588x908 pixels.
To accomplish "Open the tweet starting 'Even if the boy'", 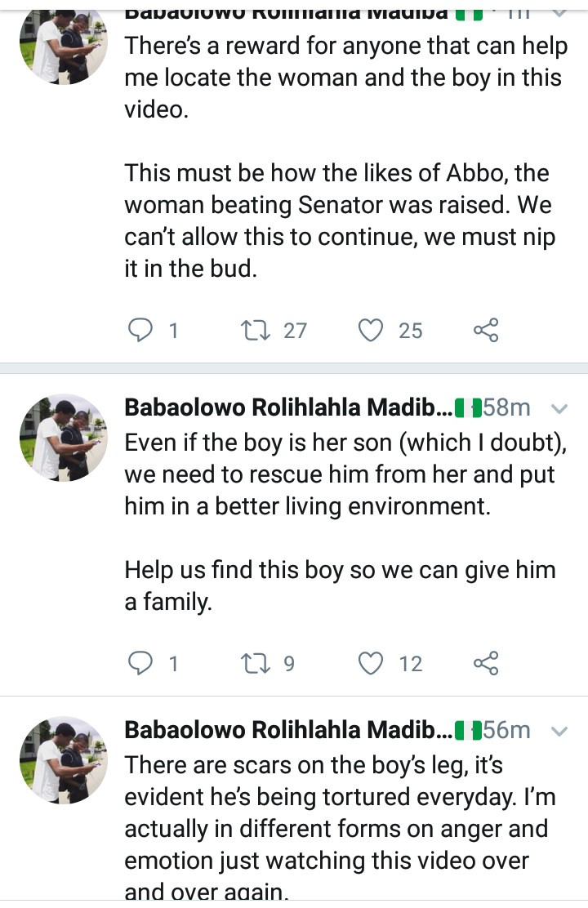I will [x=343, y=506].
